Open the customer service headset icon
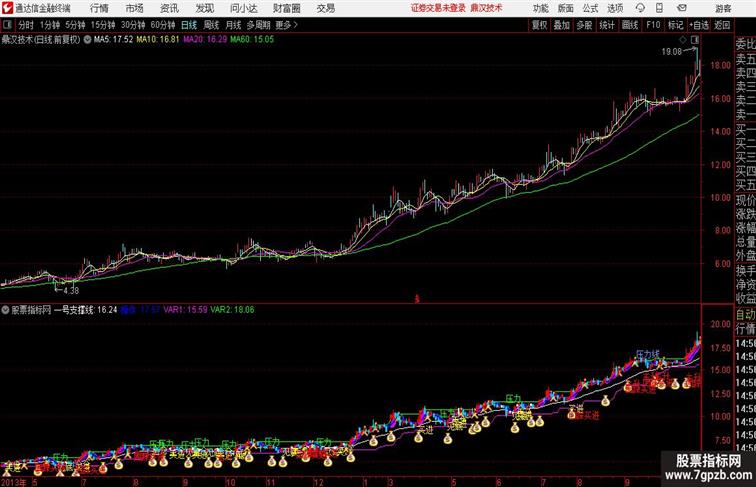 (640, 8)
